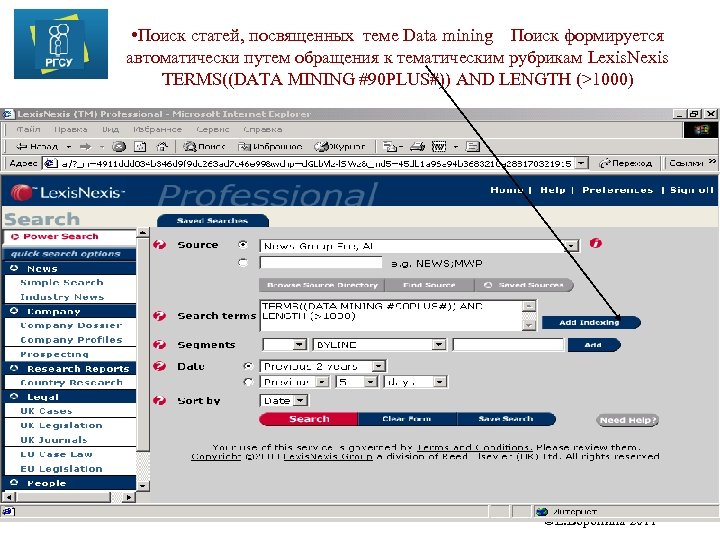Select the manual source entry radio button
This screenshot has width=720, height=540.
tap(243, 263)
